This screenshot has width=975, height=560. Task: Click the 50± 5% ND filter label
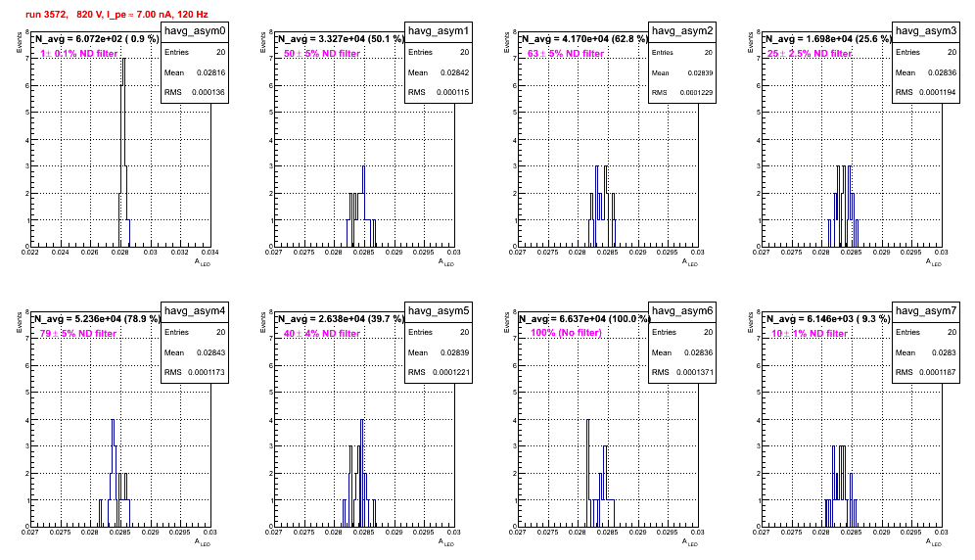click(x=322, y=54)
